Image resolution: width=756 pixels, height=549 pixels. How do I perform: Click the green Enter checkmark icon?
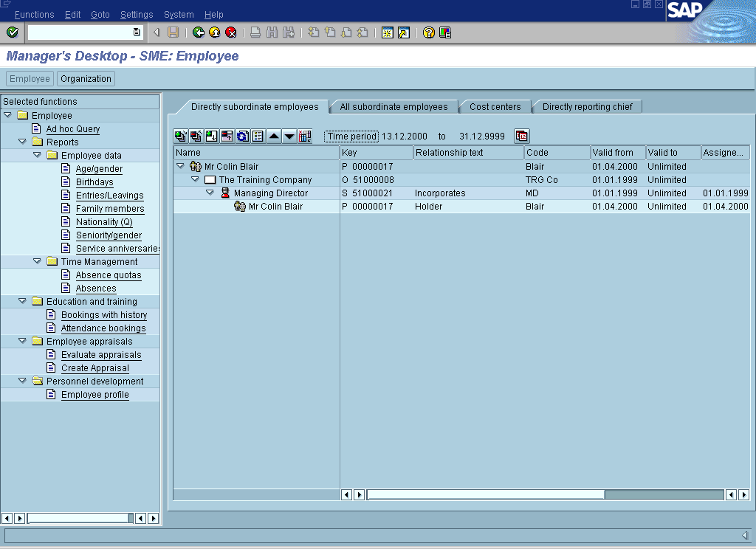click(13, 32)
